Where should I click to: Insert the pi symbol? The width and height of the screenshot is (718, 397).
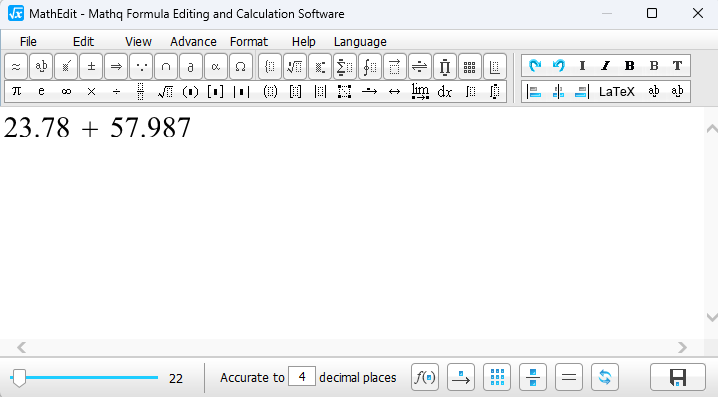pyautogui.click(x=16, y=92)
